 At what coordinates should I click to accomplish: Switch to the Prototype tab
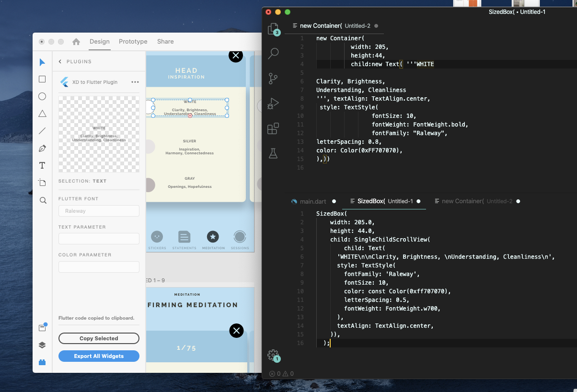[x=133, y=41]
